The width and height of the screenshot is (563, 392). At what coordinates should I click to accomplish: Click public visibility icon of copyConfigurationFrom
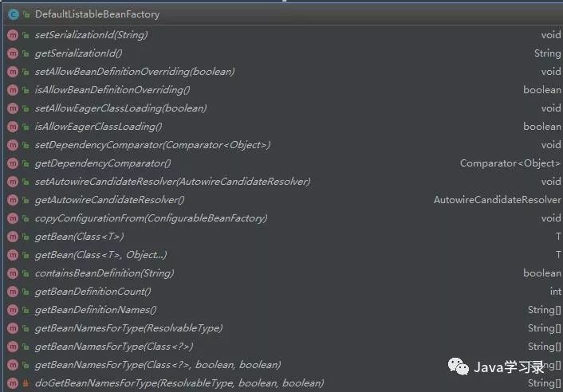click(26, 218)
